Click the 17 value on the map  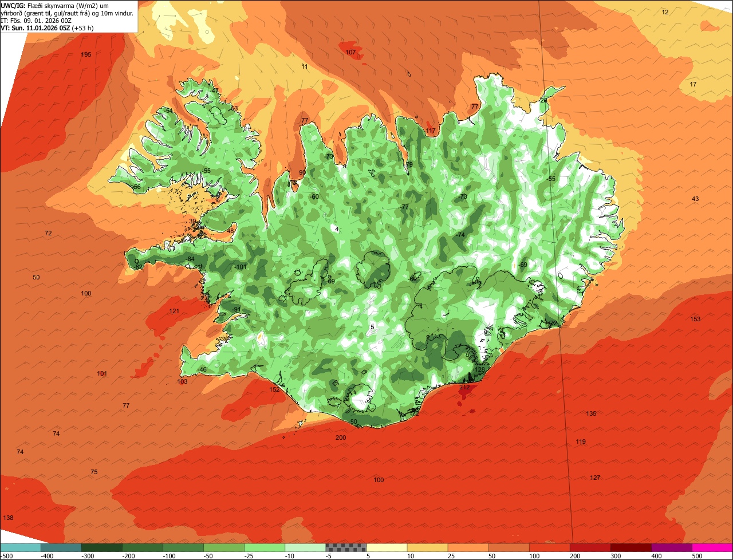[x=693, y=84]
